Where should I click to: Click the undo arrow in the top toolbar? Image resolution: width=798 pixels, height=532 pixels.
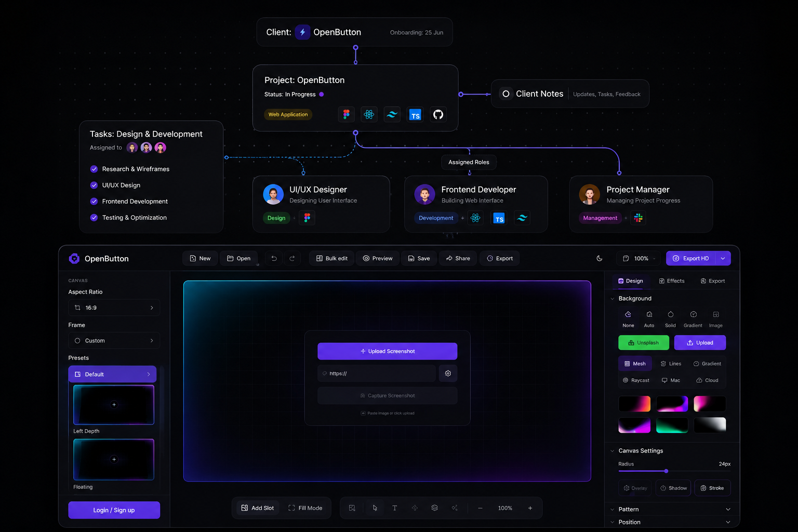click(274, 258)
